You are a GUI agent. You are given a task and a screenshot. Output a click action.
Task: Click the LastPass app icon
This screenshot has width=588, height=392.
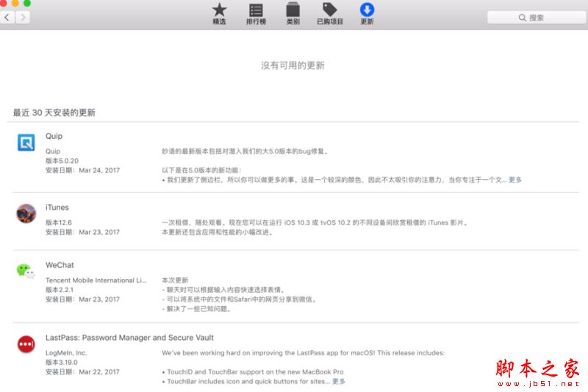pyautogui.click(x=26, y=344)
